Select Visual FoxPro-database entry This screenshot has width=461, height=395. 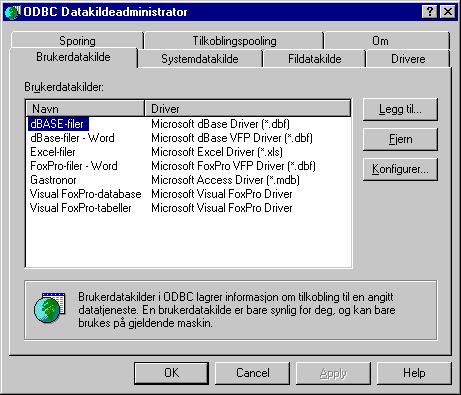86,194
